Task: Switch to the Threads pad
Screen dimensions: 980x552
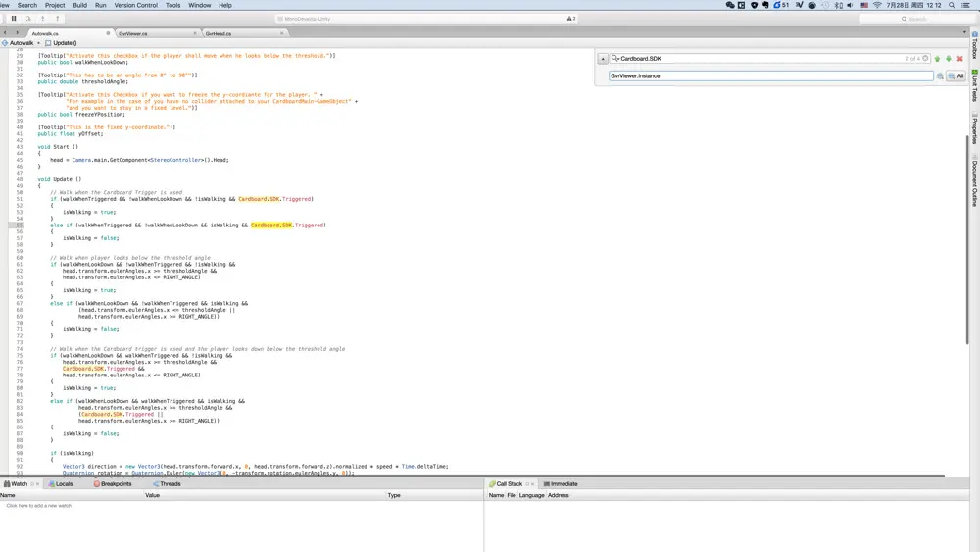Action: pyautogui.click(x=167, y=484)
